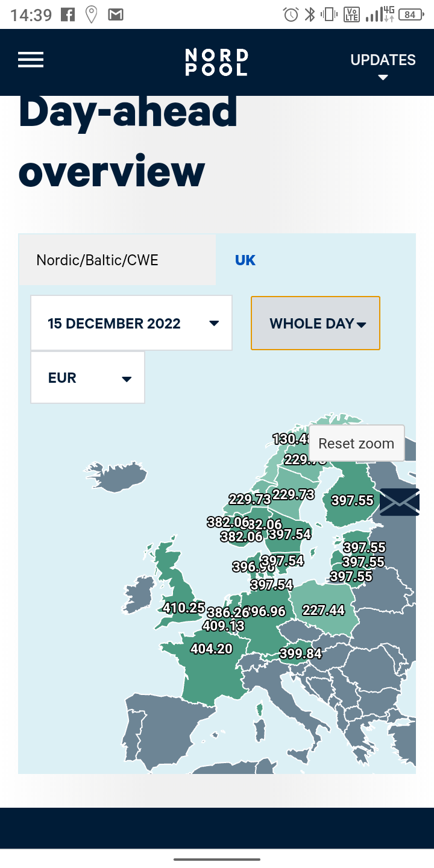Click the Reset zoom button
The image size is (434, 868).
(x=356, y=444)
